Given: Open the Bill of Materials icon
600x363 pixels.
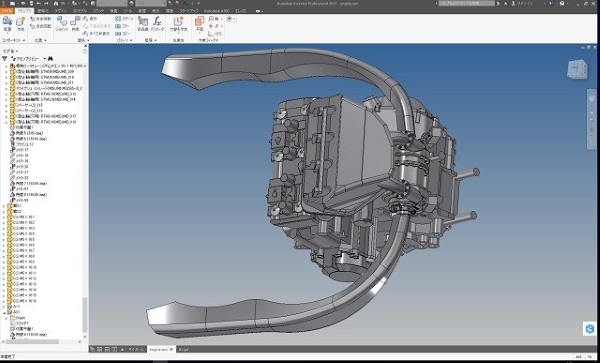Looking at the screenshot, I should click(x=143, y=23).
